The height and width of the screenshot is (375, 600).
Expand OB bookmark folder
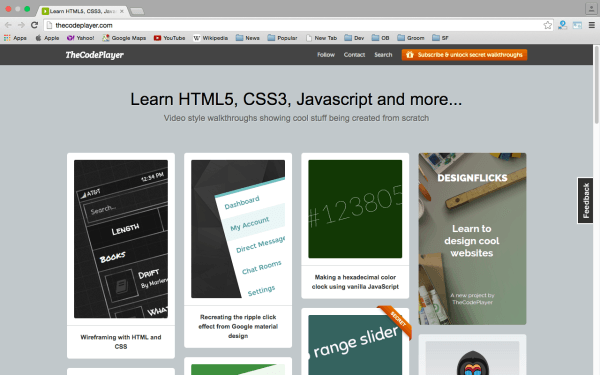click(380, 38)
